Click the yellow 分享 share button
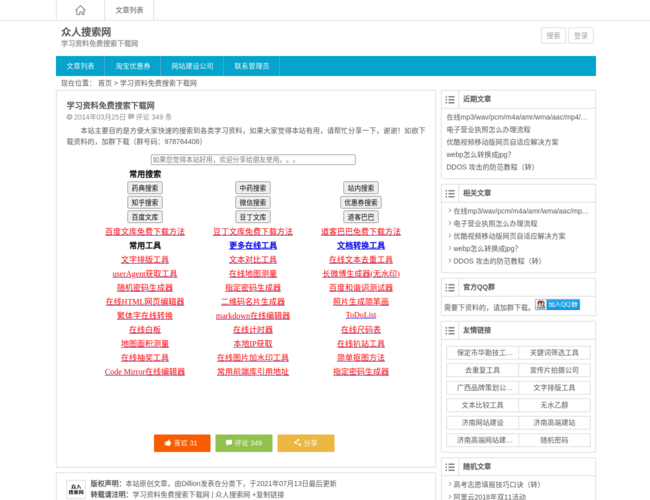 (306, 443)
